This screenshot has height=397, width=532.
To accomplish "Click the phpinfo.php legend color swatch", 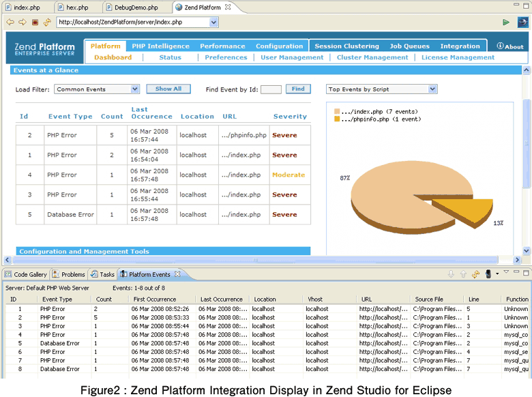I will 337,119.
